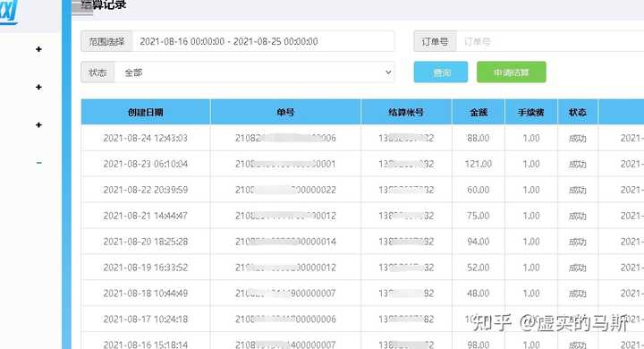Screen dimensions: 644x349
Task: Click the 结算帐号 column header
Action: [406, 112]
